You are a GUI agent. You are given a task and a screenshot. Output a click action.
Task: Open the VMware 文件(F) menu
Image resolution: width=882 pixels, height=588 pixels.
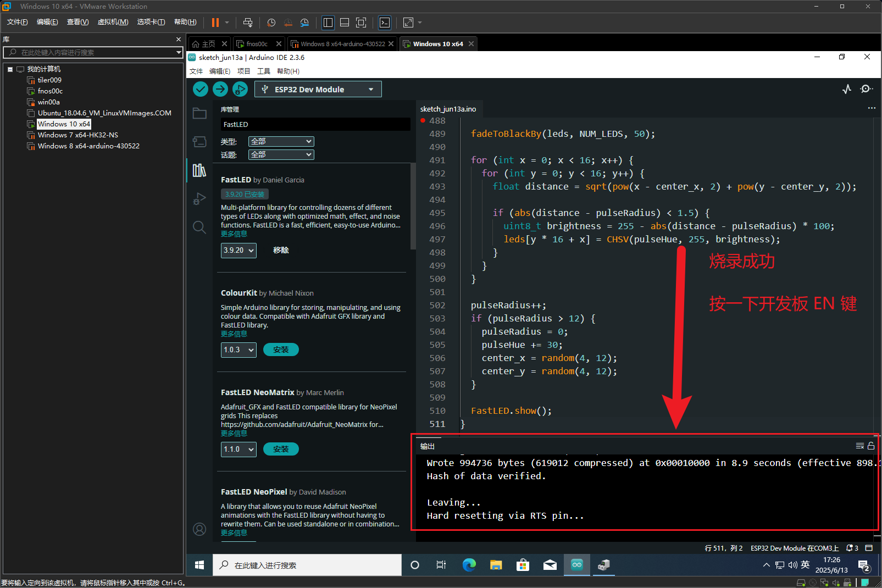tap(17, 22)
